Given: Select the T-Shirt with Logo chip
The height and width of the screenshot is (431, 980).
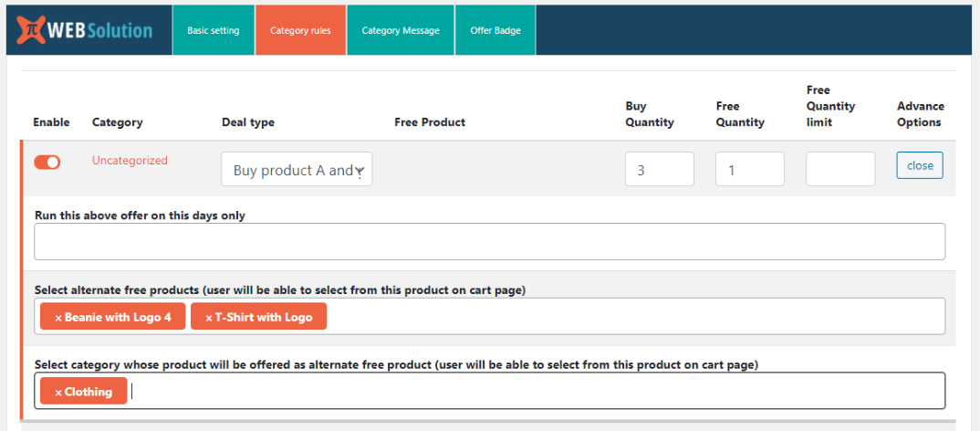Looking at the screenshot, I should 264,318.
